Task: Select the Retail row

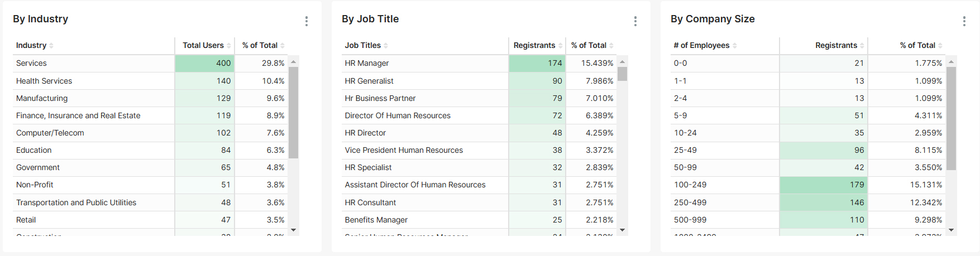Action: 151,220
